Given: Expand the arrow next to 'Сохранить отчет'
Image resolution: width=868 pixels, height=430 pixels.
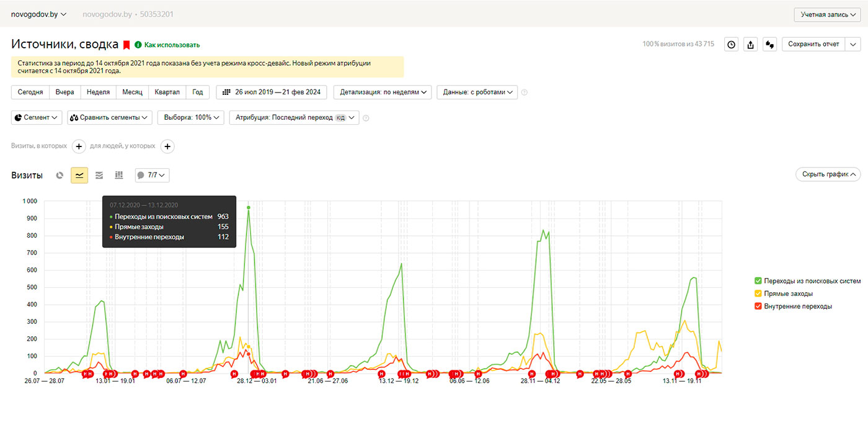Looking at the screenshot, I should (853, 44).
